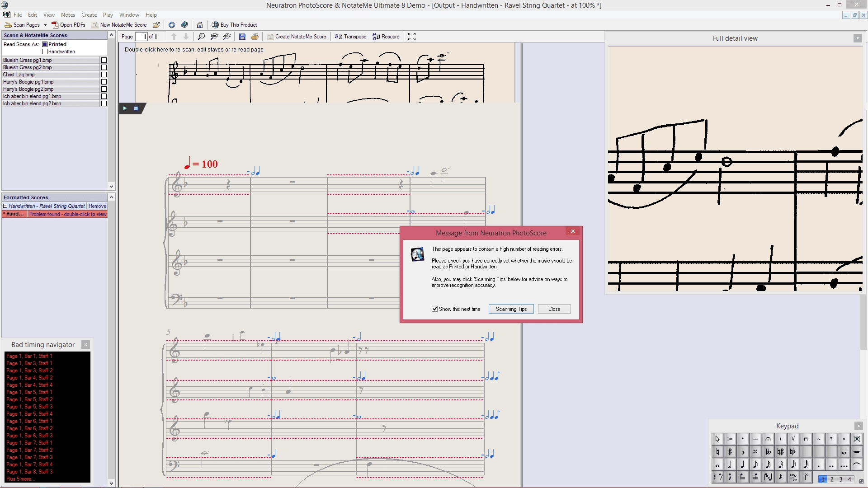
Task: Open preferences via the gear icon
Action: pyautogui.click(x=172, y=25)
